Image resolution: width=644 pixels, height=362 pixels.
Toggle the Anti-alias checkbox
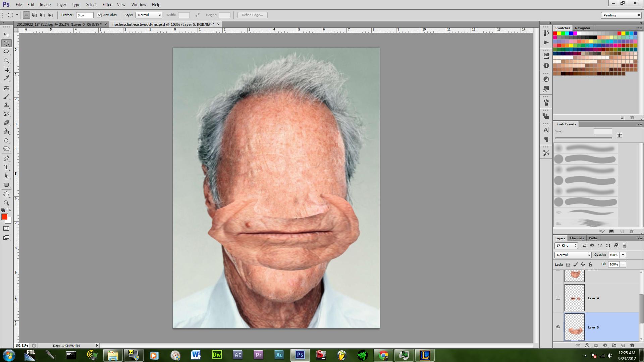tap(99, 15)
